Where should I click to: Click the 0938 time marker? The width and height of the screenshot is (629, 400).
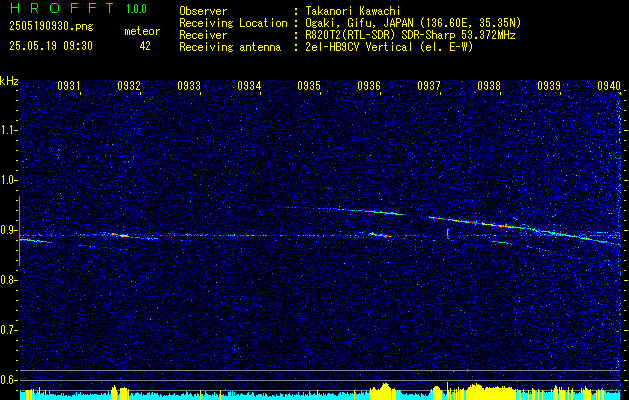(489, 85)
